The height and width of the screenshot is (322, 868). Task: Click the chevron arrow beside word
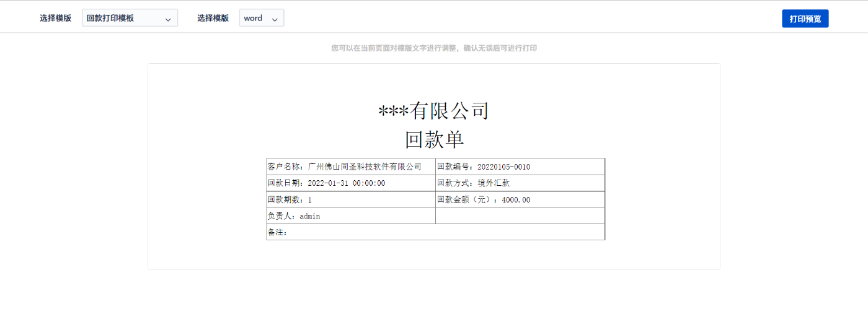[275, 19]
